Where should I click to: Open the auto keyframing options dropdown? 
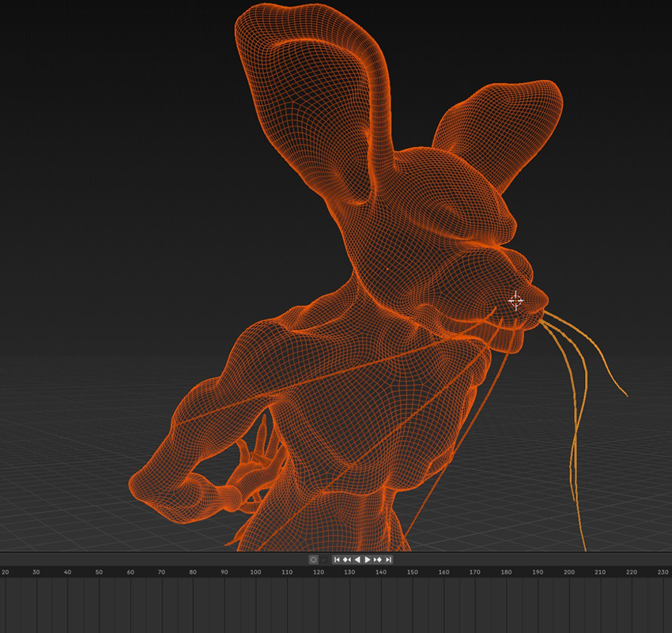coord(323,560)
